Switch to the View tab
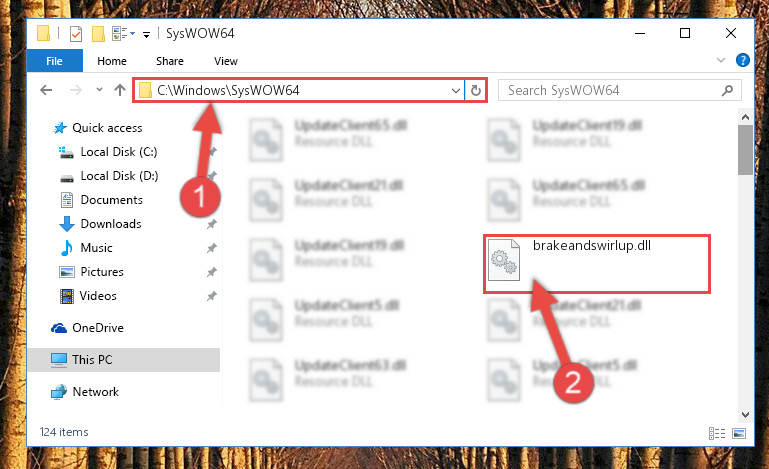769x469 pixels. 226,61
